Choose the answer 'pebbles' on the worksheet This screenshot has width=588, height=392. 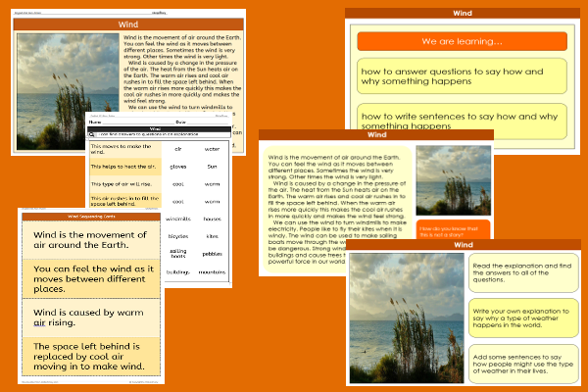coord(212,254)
